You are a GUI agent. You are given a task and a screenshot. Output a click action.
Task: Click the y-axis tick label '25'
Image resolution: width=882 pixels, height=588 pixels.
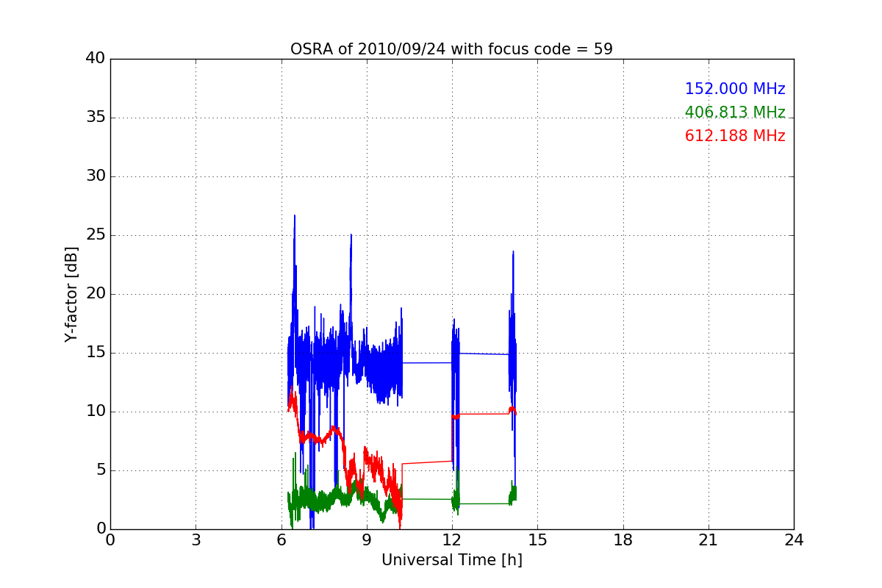click(x=96, y=235)
